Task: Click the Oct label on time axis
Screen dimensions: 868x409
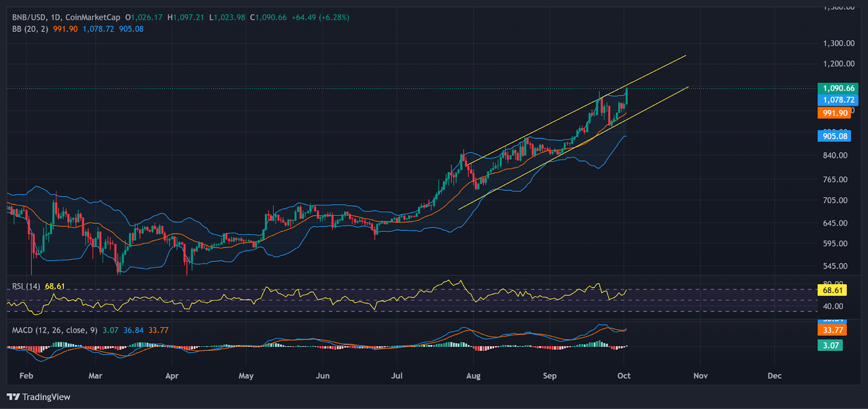Action: coord(624,376)
